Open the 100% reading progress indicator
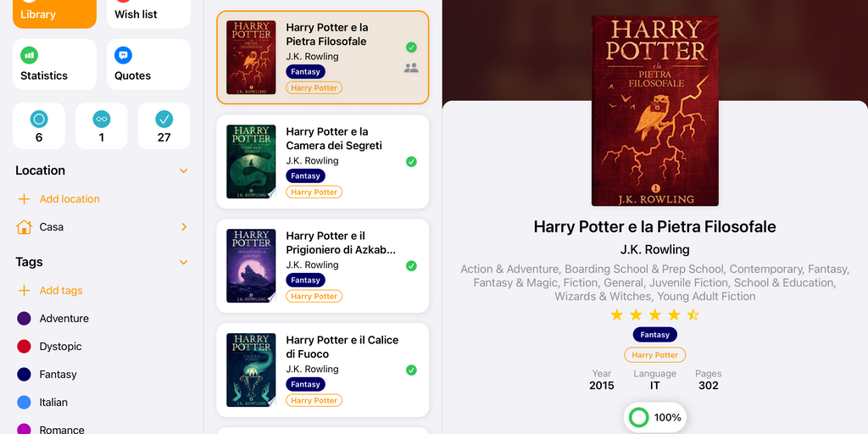Screen dimensions: 868x434 (655, 417)
